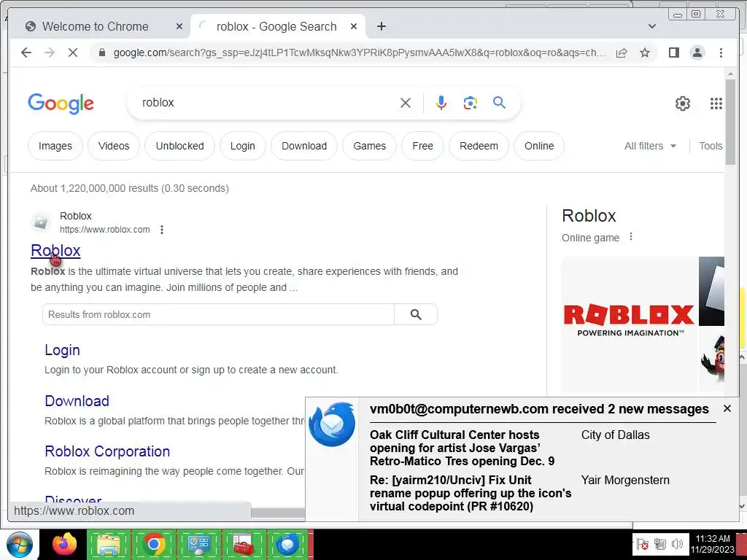Open the Action Center flag tray icon
747x560 pixels.
(x=642, y=544)
